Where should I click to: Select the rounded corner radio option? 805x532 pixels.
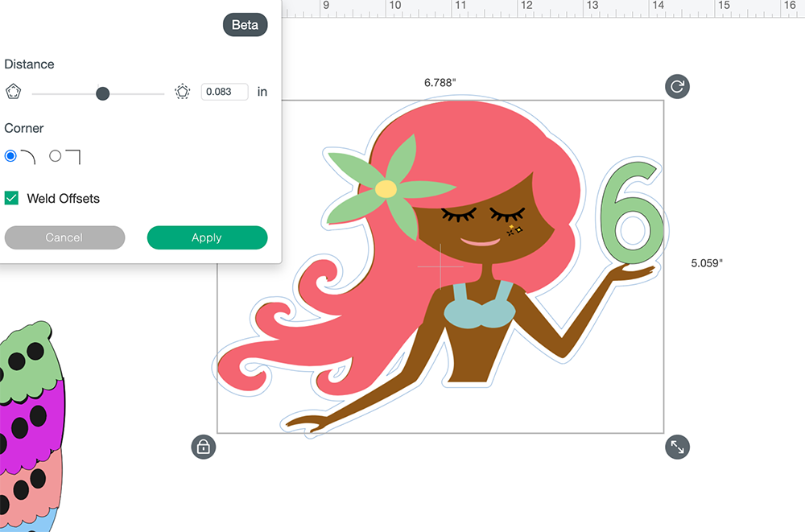[10, 156]
